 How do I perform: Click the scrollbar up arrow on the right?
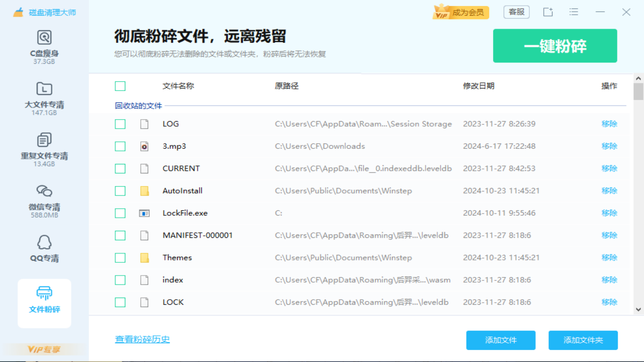[637, 78]
